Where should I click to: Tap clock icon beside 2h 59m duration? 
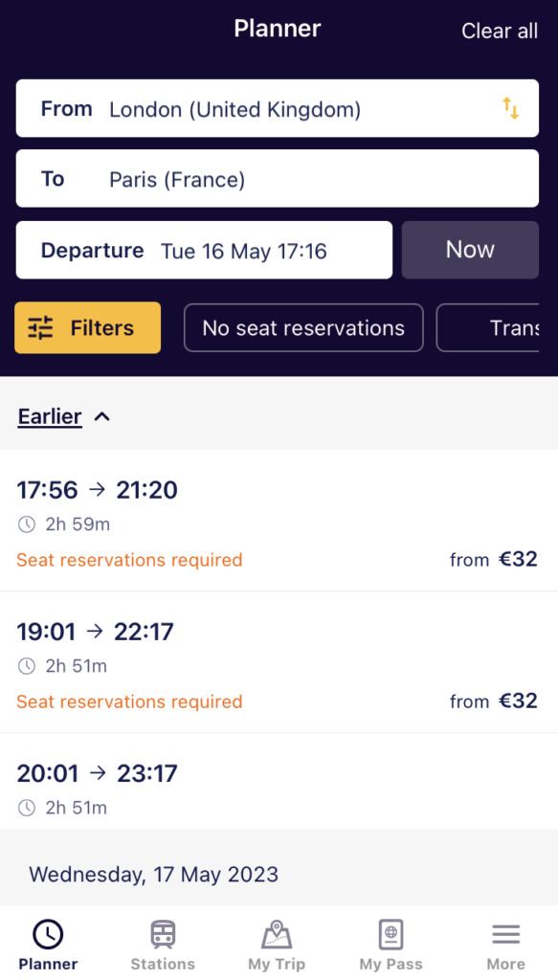[x=26, y=524]
